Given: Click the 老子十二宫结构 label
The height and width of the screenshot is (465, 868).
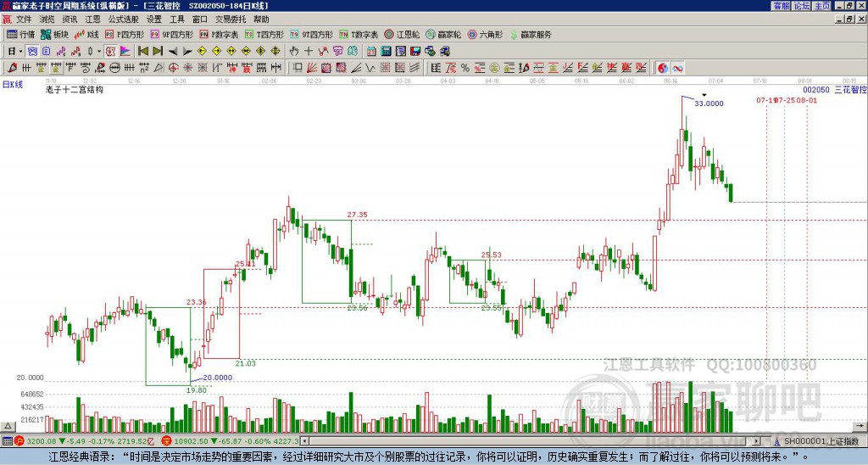Looking at the screenshot, I should pyautogui.click(x=75, y=89).
